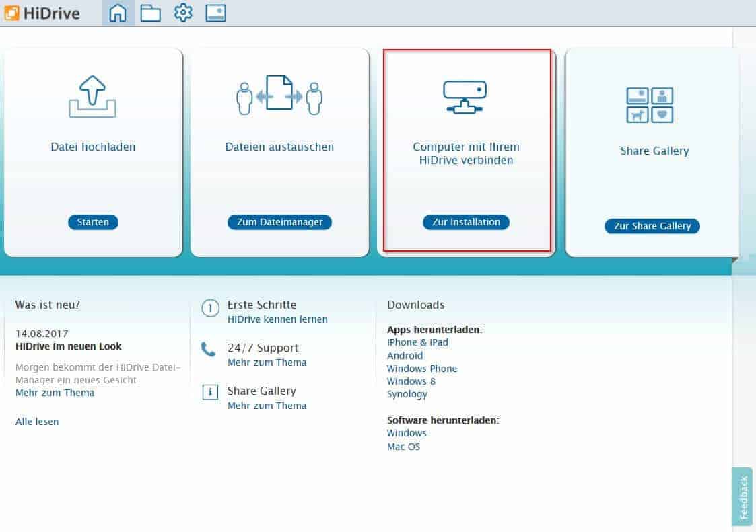This screenshot has height=532, width=756.
Task: Open the iPhone & iPad download link
Action: pos(417,342)
